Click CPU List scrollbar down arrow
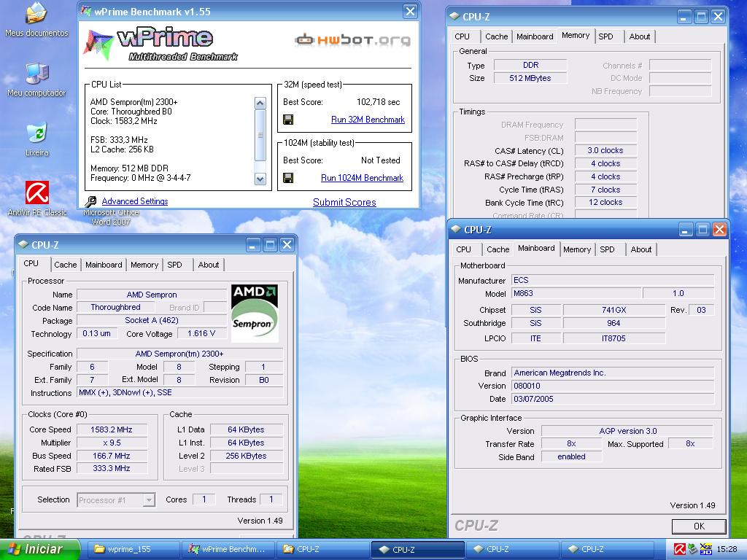 [260, 179]
